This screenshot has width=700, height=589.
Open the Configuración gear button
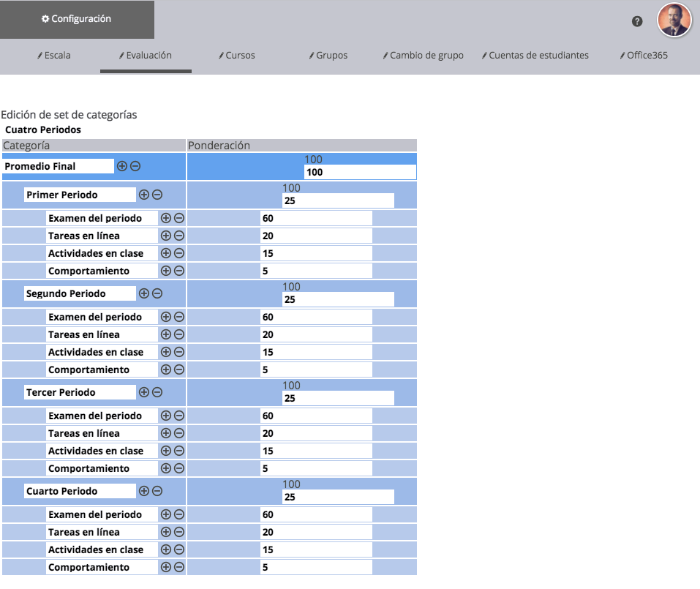(x=77, y=19)
